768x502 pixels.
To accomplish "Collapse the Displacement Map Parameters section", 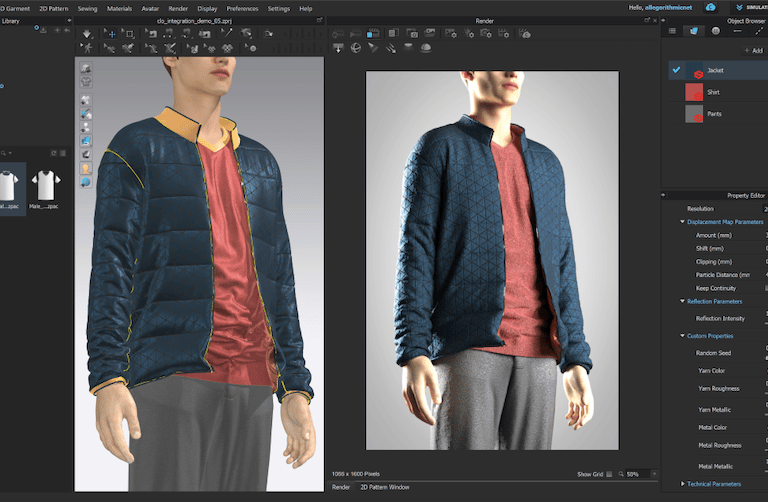I will click(683, 221).
